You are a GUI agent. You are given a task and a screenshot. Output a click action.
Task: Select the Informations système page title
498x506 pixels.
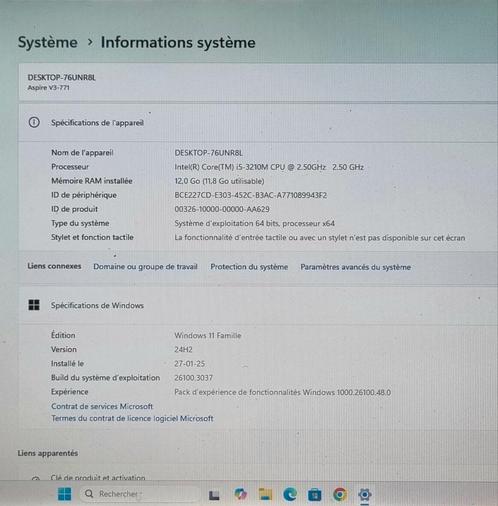(178, 42)
